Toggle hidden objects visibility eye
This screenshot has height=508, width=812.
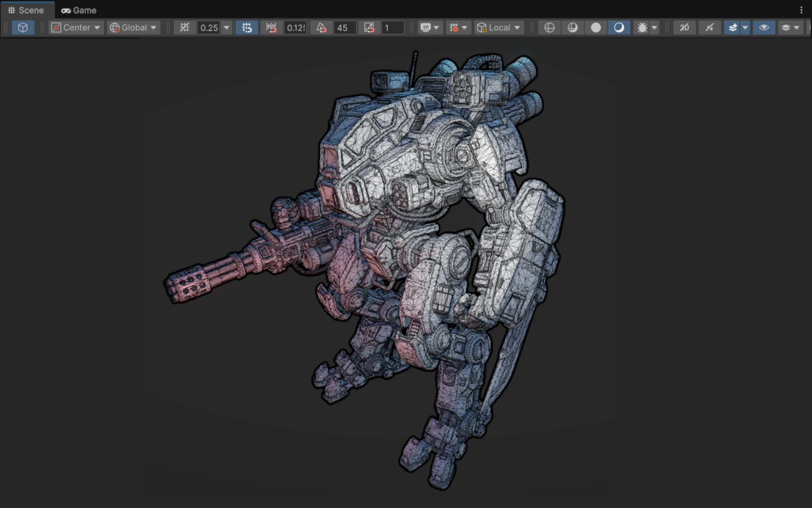pyautogui.click(x=764, y=27)
